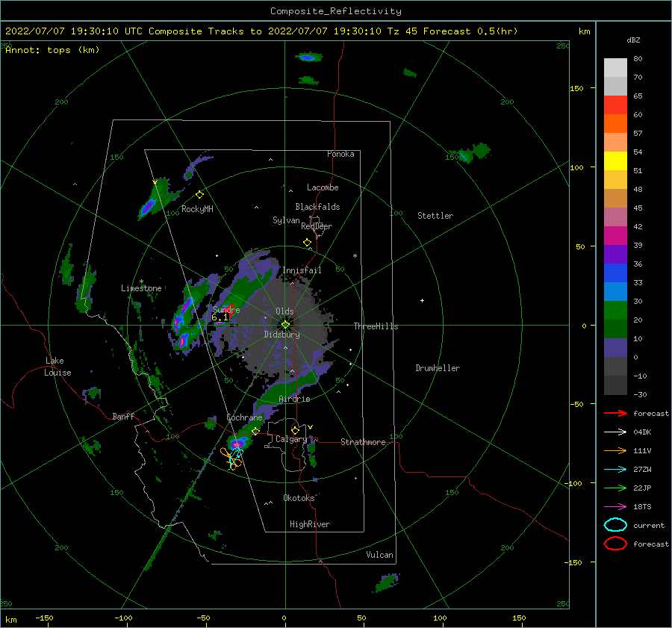Click the Composite_Reflectivity title

click(335, 11)
